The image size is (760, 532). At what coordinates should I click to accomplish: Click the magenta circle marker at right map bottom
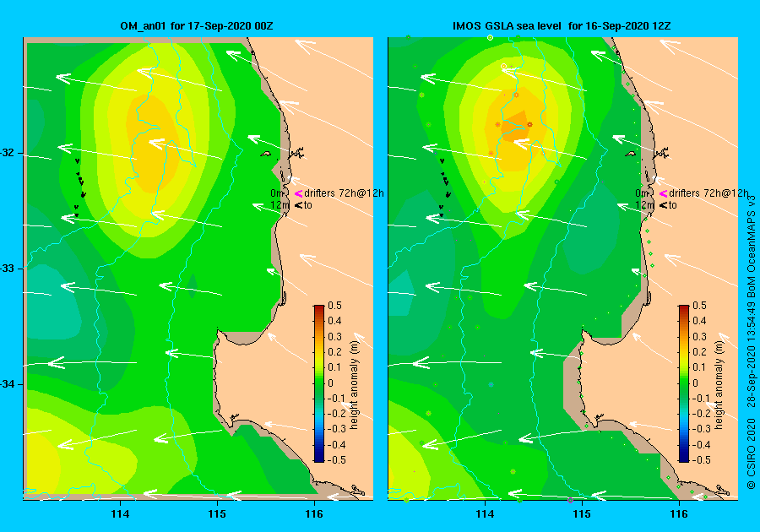pyautogui.click(x=570, y=501)
